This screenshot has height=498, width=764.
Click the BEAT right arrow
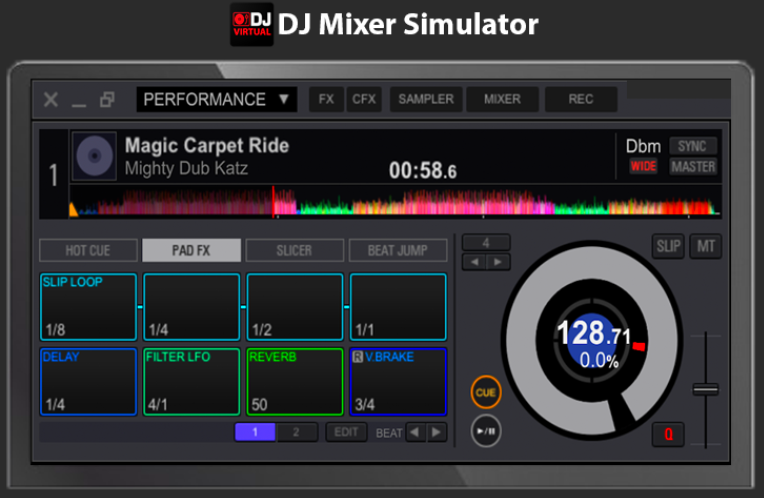pyautogui.click(x=436, y=432)
